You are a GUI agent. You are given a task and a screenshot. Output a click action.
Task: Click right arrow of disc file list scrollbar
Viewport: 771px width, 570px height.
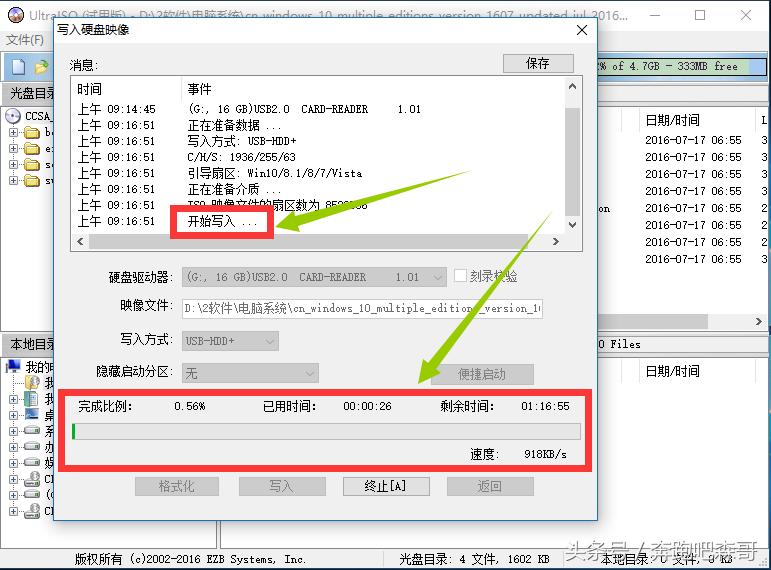point(759,321)
